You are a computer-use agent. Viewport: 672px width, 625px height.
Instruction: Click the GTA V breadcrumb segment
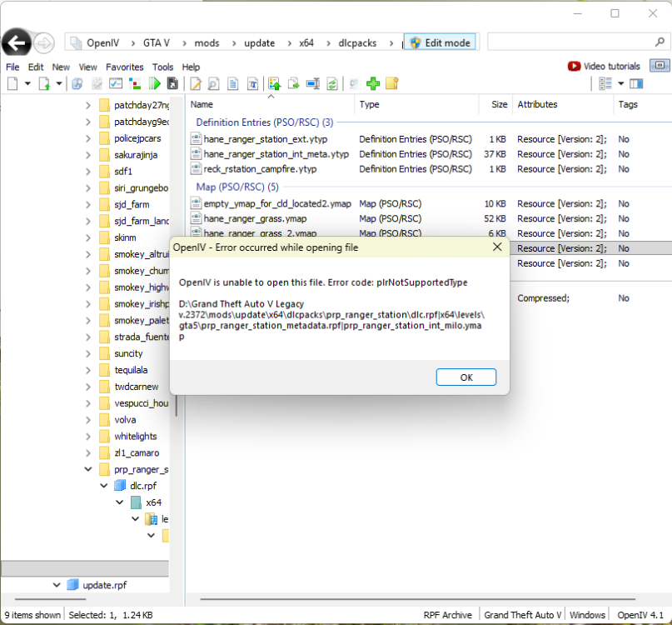[156, 42]
